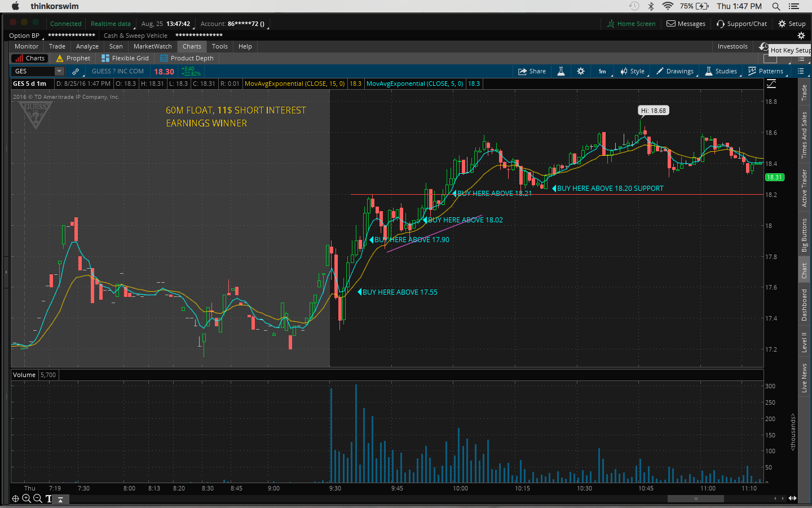Open the Product Depth sub-tab

pyautogui.click(x=187, y=58)
